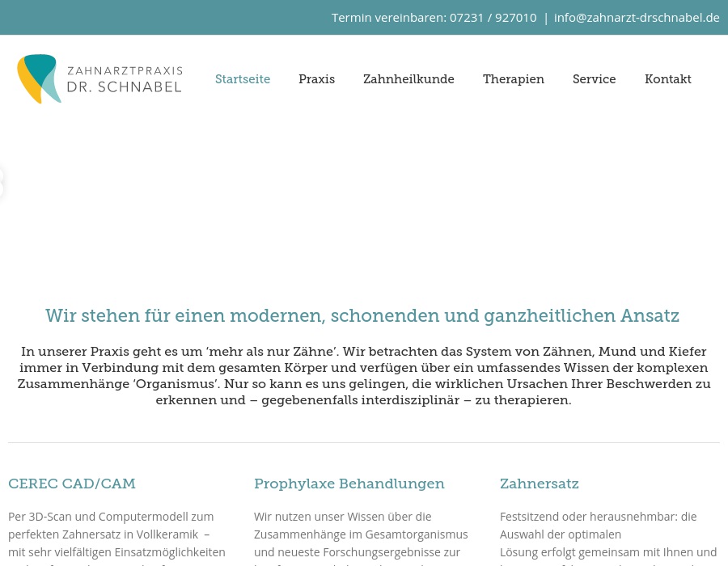This screenshot has height=566, width=728.
Task: Click the Prophylaxe Behandlungen heading
Action: coord(349,484)
